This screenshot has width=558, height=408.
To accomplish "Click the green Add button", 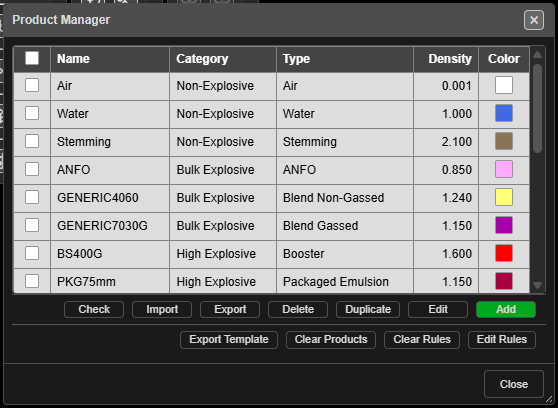I will (506, 309).
